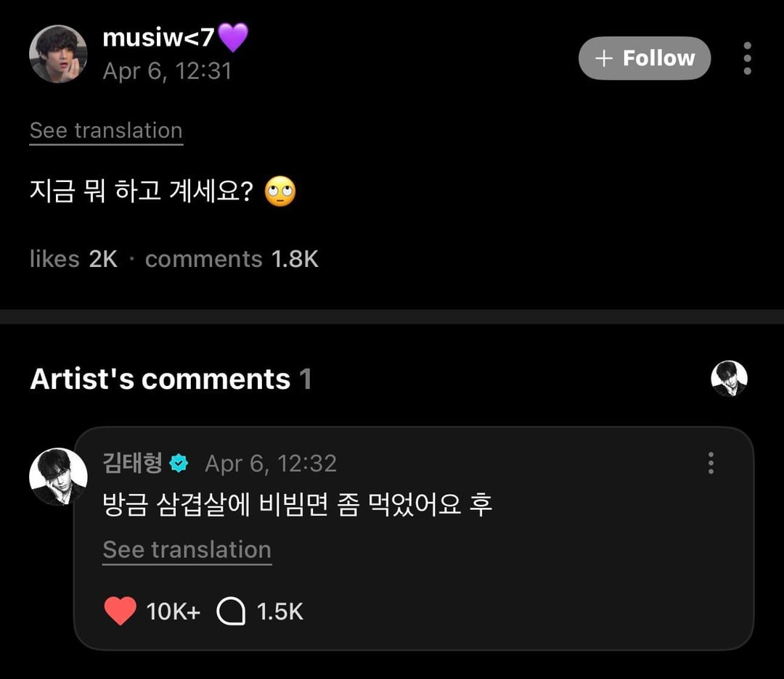
Task: Click the Artist's comments heading
Action: (x=160, y=379)
